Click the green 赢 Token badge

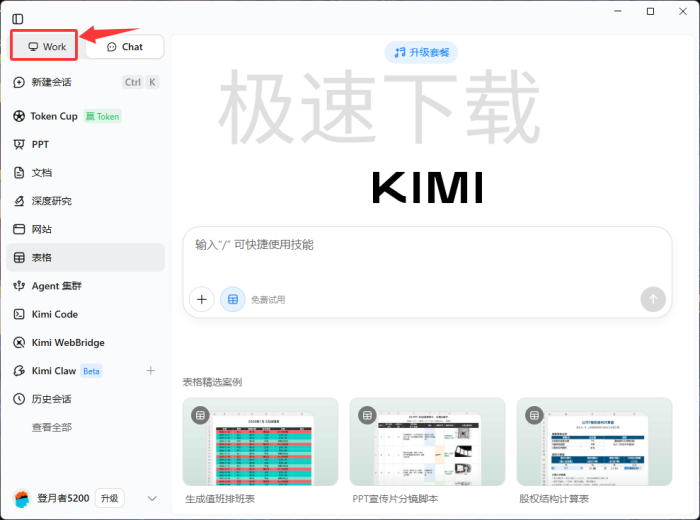pyautogui.click(x=103, y=116)
